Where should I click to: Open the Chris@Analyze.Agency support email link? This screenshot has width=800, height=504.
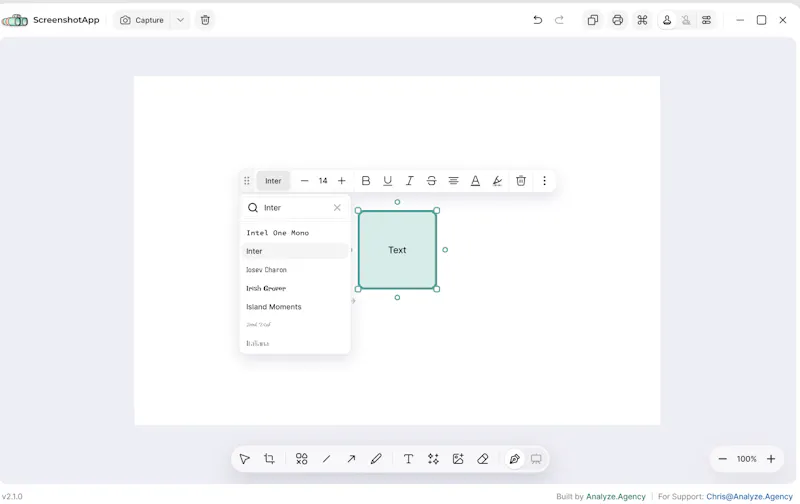point(749,496)
